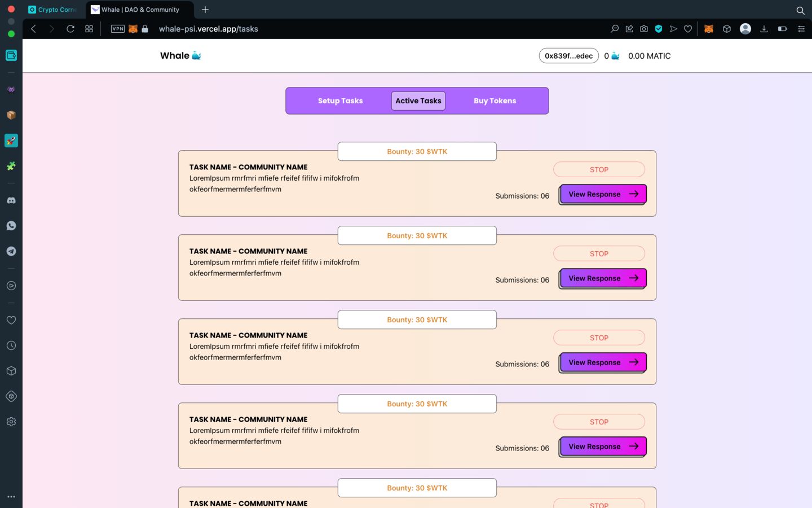Open the player icon in the sidebar
This screenshot has height=508, width=812.
11,286
